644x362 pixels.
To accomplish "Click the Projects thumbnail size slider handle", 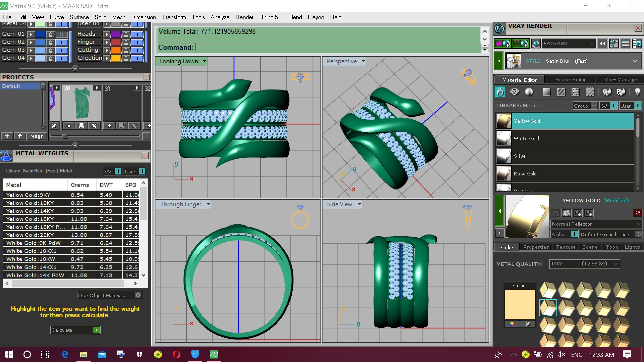I will (65, 136).
